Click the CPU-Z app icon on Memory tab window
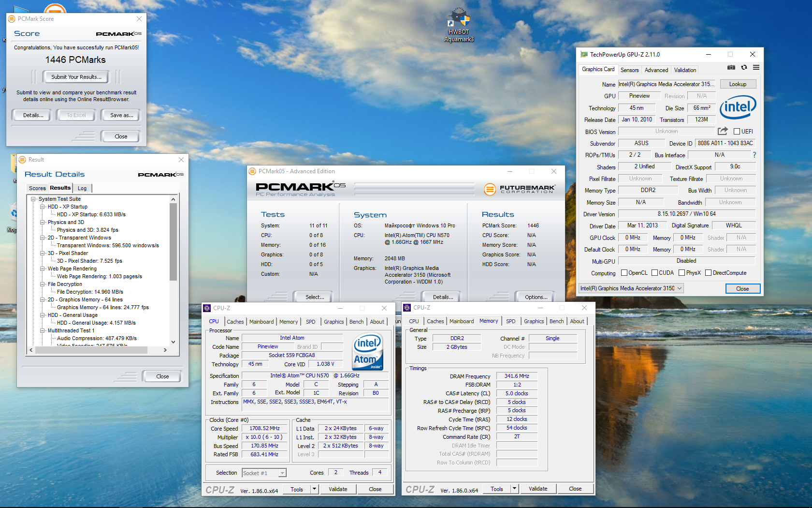 coord(407,308)
